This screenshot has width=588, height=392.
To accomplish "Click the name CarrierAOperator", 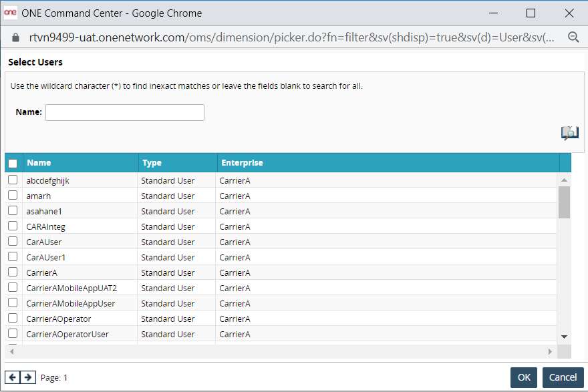I will pyautogui.click(x=59, y=319).
